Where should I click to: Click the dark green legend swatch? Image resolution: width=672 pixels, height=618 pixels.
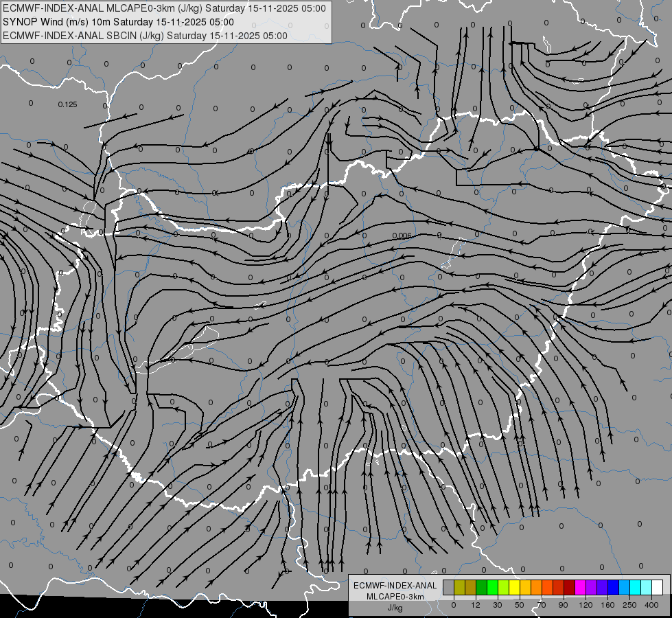(482, 587)
